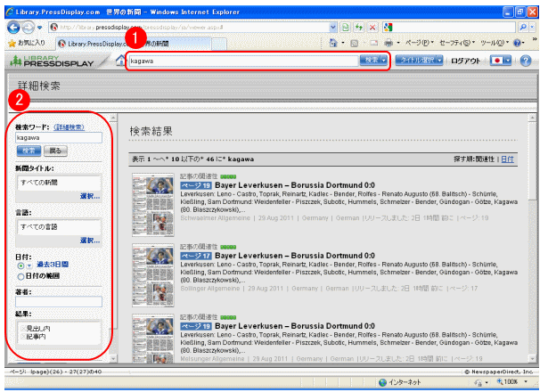Screen dimensions: 548x392
Task: Select the 過去3日間 radio button
Action: click(x=20, y=265)
